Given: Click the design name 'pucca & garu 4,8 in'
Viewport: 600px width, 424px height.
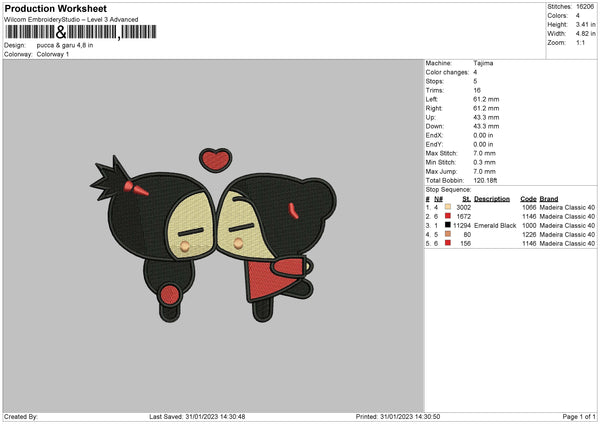Looking at the screenshot, I should [65, 45].
